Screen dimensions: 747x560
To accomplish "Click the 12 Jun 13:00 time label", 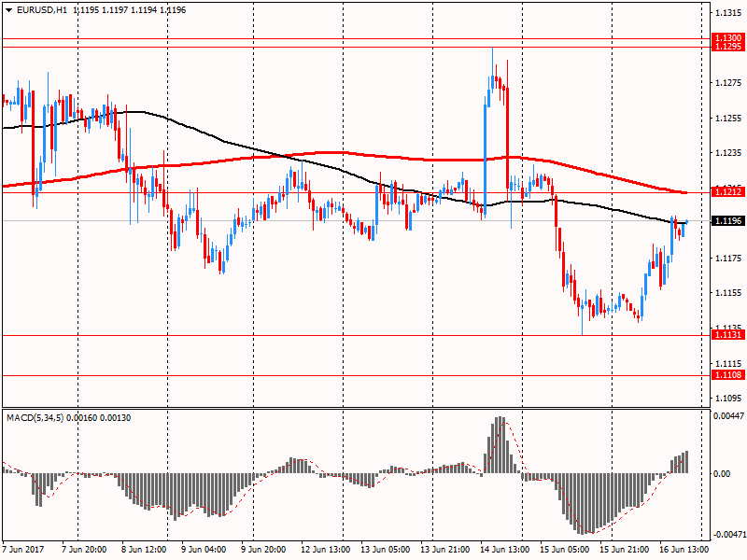I will (x=325, y=550).
